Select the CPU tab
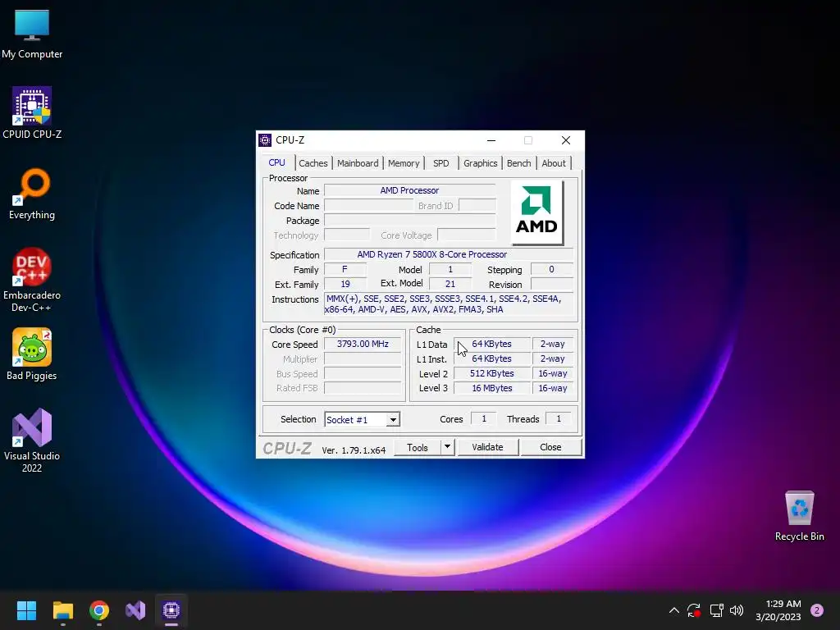840x630 pixels. (277, 162)
